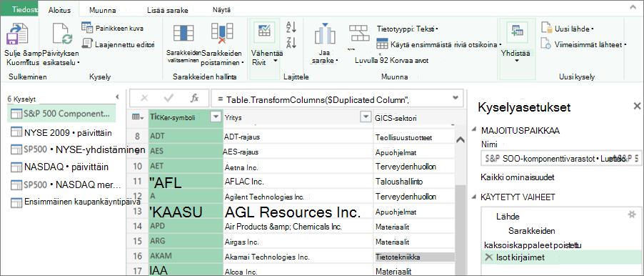Click Käytä ensimmäistä riviä otsikoina
The width and height of the screenshot is (644, 276).
click(x=439, y=44)
